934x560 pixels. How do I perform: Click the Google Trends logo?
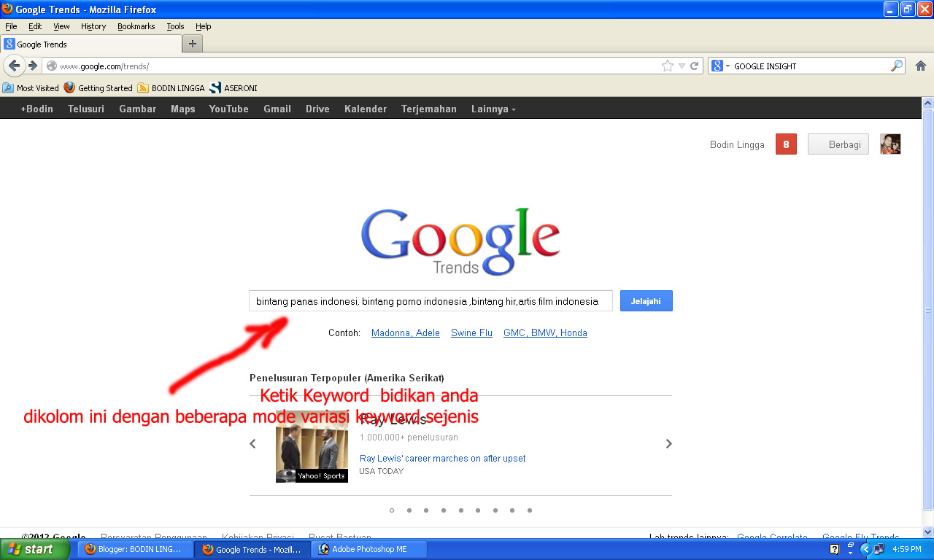(x=460, y=242)
